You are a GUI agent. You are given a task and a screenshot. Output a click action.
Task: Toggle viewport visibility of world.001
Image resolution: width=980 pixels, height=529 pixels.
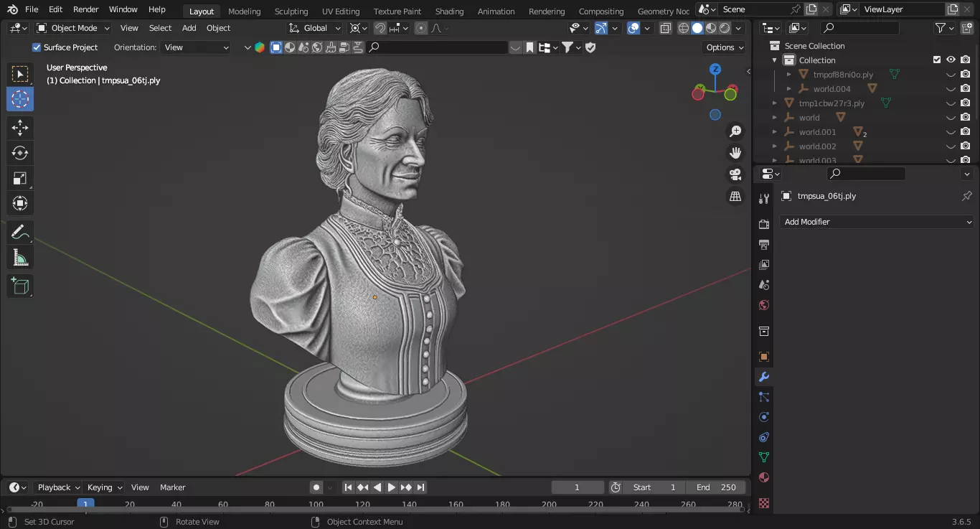951,131
